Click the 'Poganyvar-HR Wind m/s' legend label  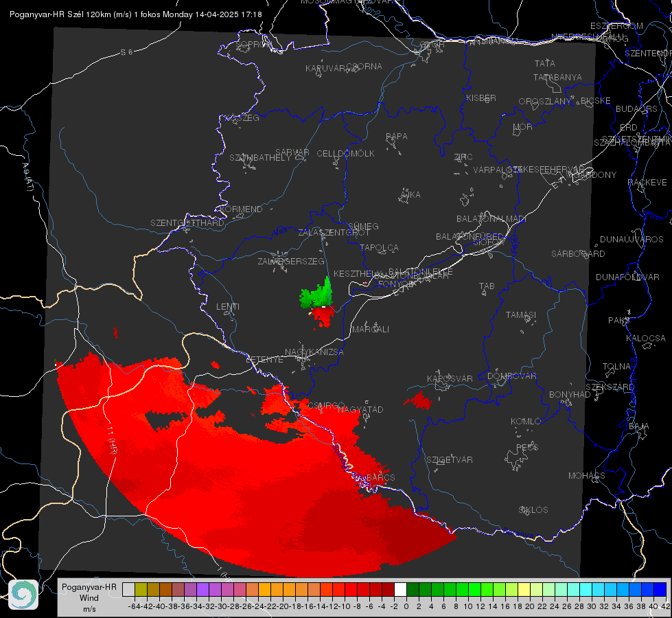89,598
